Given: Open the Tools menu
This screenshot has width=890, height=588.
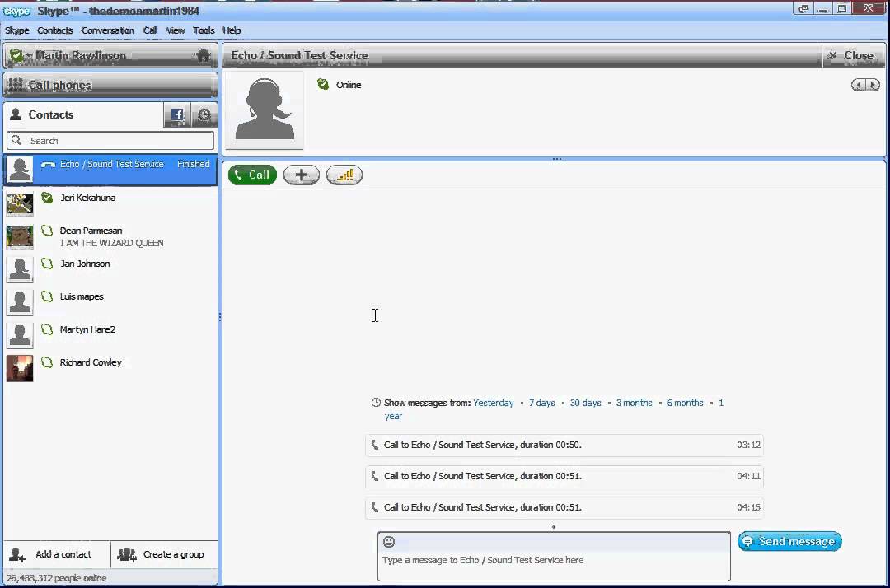Looking at the screenshot, I should tap(204, 30).
